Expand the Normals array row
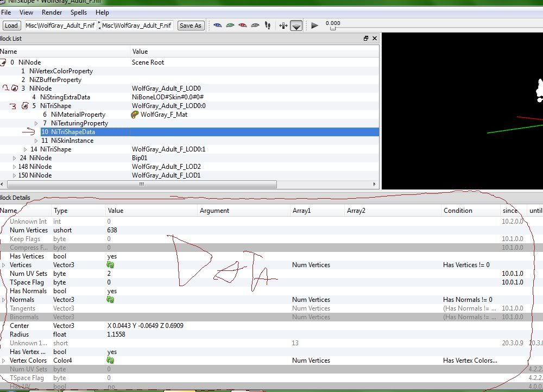 tap(4, 300)
